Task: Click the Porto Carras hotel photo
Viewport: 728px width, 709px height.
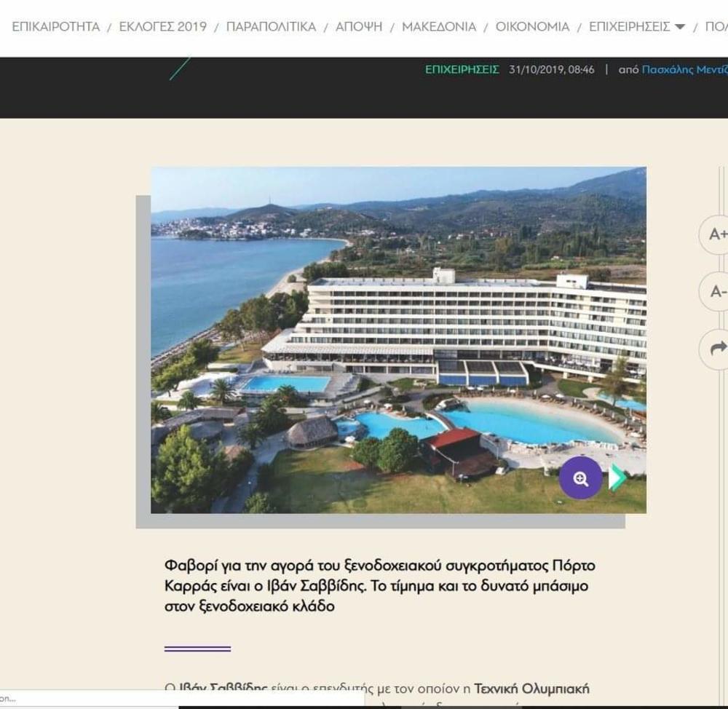Action: (398, 340)
